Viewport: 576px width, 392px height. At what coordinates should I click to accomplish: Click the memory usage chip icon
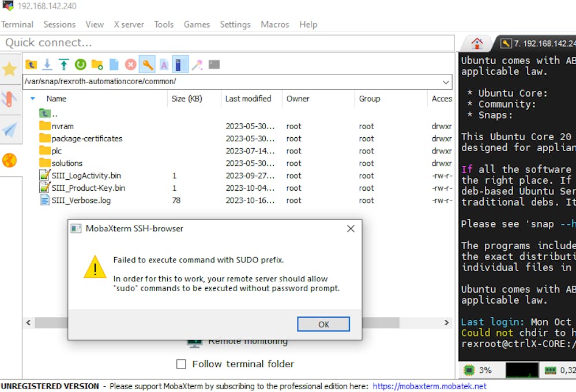tap(550, 370)
